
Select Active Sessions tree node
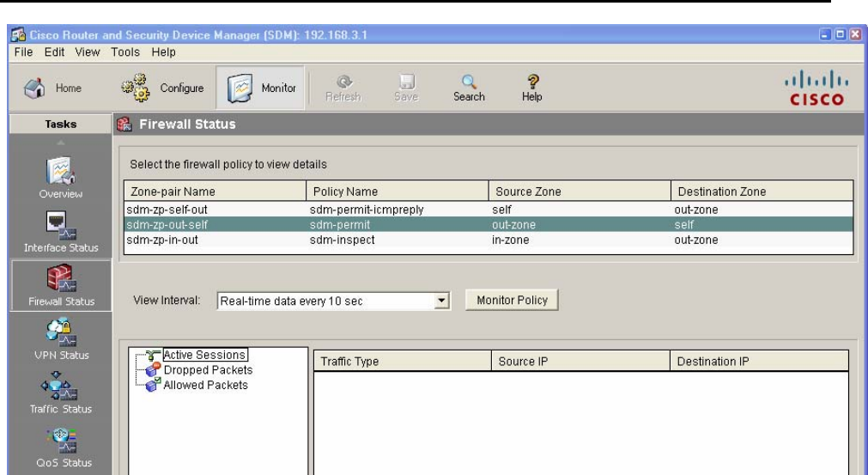coord(204,355)
